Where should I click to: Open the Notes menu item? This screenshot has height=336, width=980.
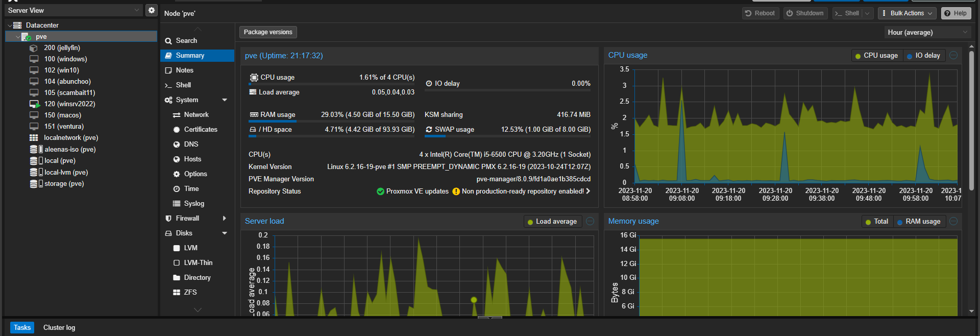pyautogui.click(x=184, y=70)
